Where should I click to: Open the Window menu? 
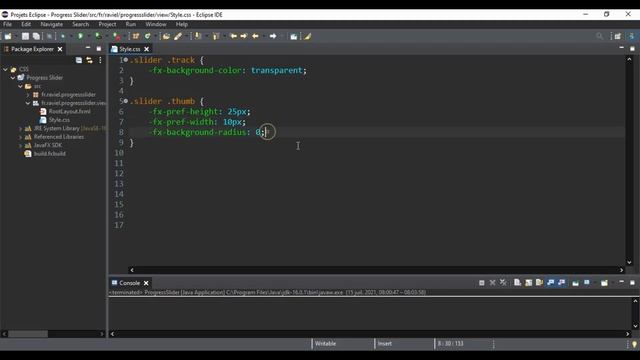coord(156,24)
